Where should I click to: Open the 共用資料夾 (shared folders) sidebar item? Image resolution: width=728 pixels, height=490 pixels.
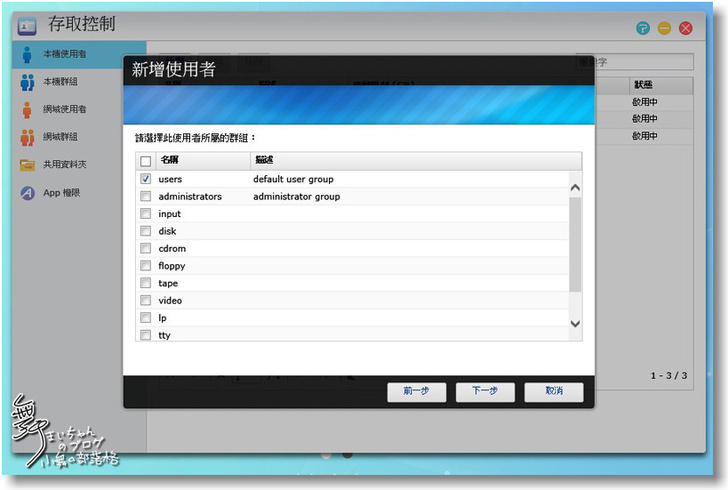(79, 164)
